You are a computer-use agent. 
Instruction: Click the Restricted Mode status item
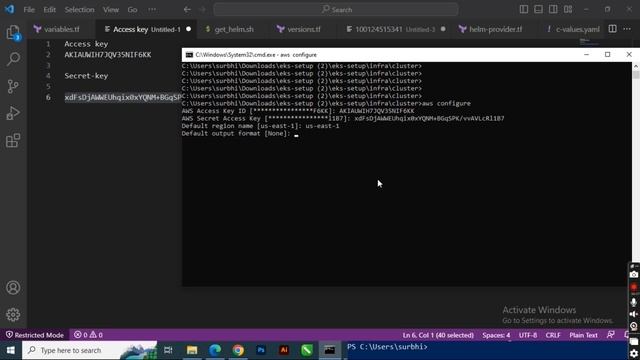[x=35, y=335]
